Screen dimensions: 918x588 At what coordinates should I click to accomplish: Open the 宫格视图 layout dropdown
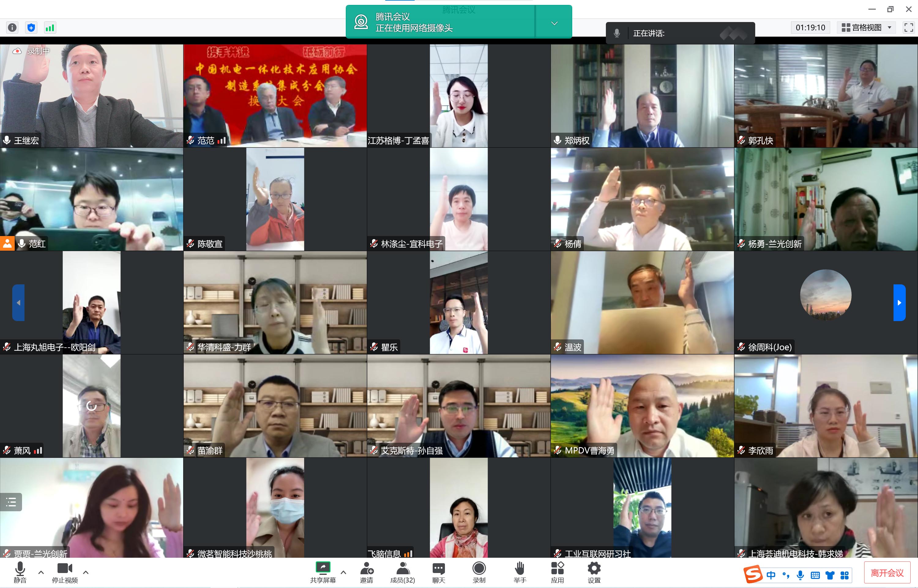point(866,28)
